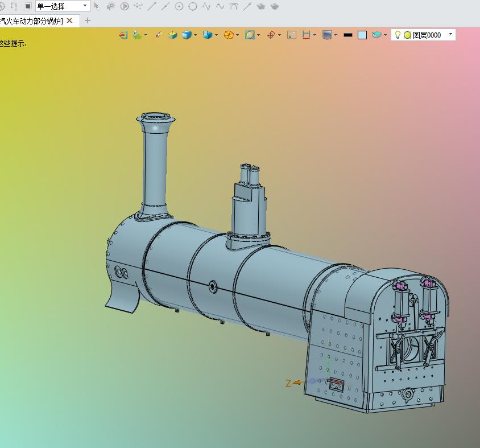This screenshot has width=480, height=448.
Task: Toggle the black square stop button
Action: pos(27,6)
